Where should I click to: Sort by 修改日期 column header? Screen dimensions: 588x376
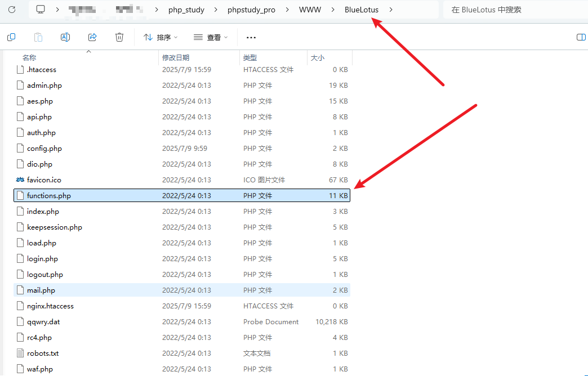176,57
